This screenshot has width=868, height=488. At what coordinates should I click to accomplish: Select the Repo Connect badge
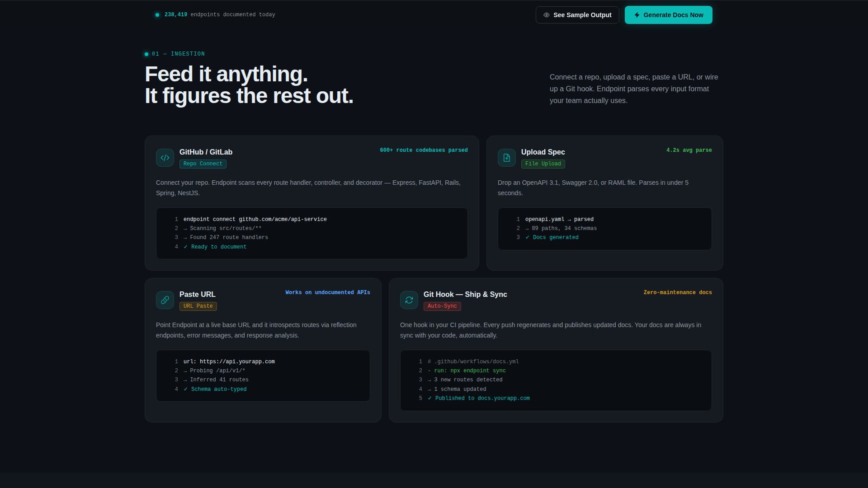click(203, 164)
